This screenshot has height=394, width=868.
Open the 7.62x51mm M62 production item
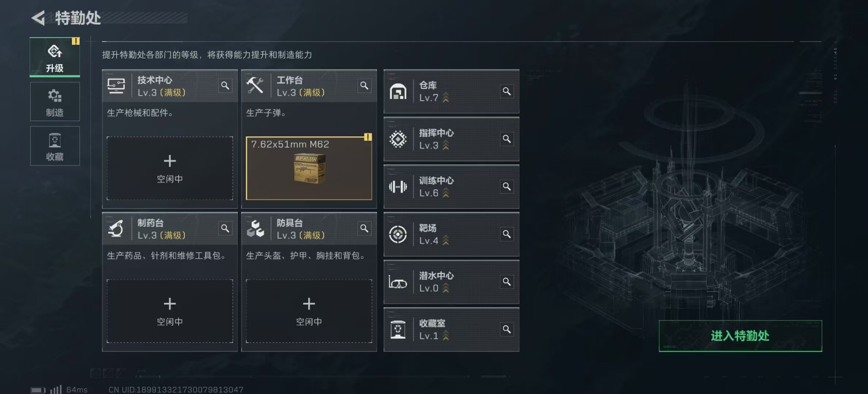tap(309, 168)
